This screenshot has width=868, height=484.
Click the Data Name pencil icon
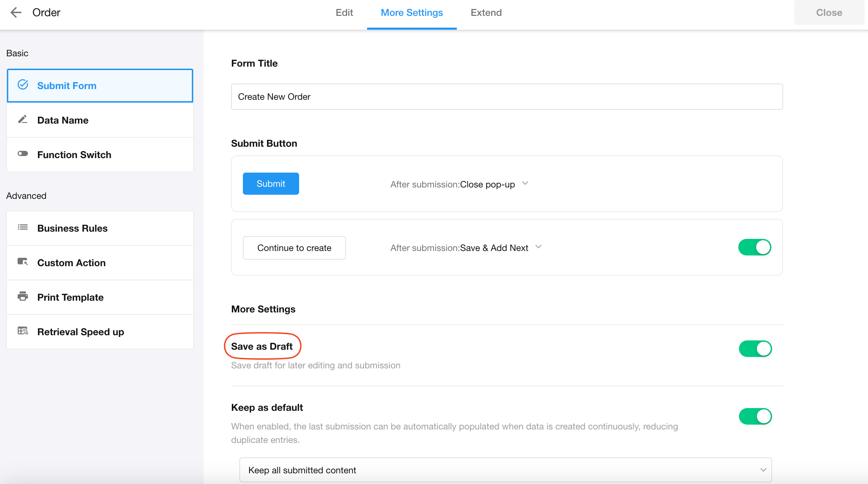23,119
